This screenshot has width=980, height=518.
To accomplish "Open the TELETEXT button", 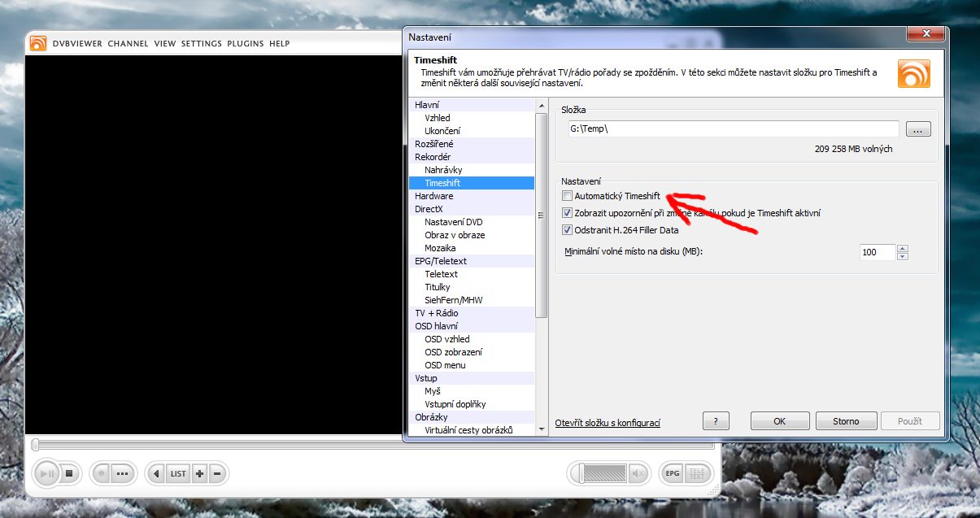I will tap(697, 472).
